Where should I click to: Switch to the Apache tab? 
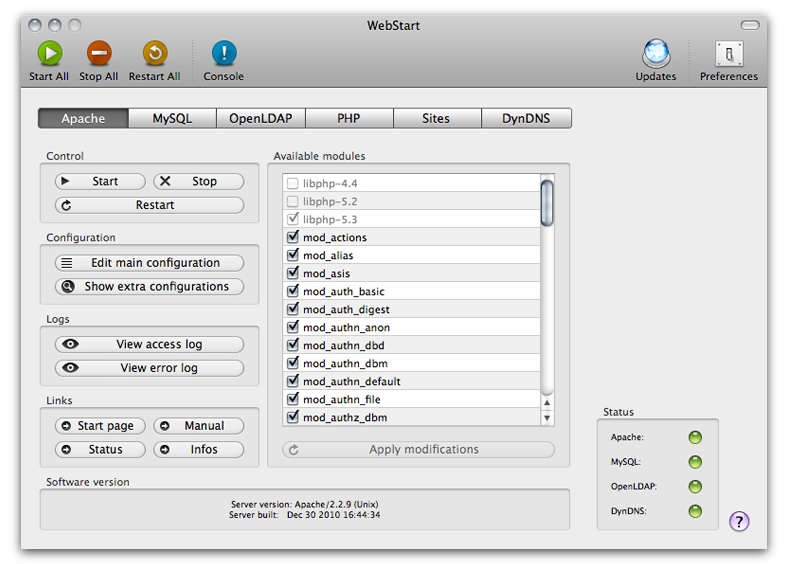83,118
